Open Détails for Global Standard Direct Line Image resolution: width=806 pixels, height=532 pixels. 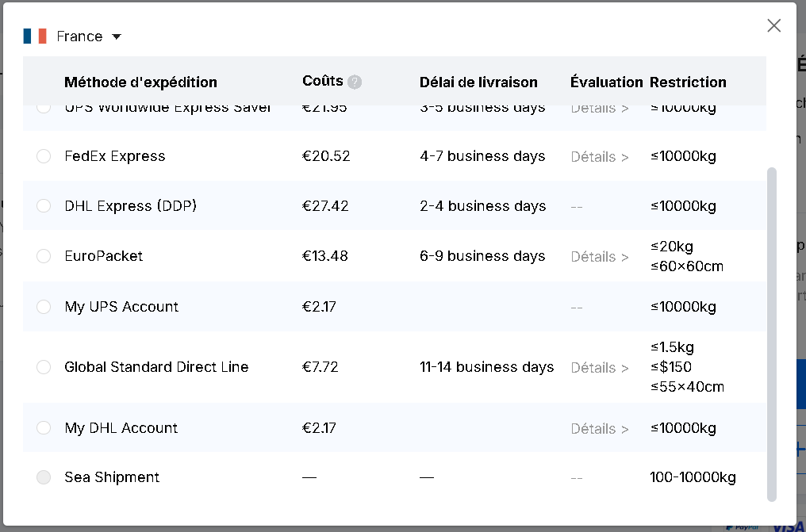click(600, 368)
